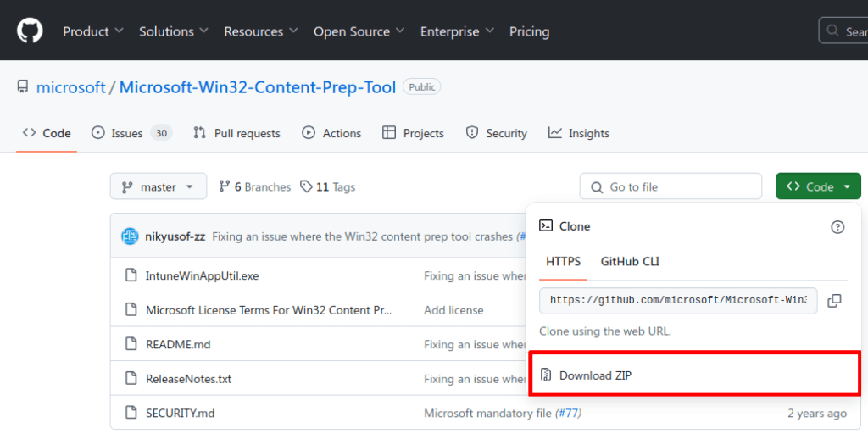
Task: Click the Download ZIP archive icon
Action: (546, 375)
